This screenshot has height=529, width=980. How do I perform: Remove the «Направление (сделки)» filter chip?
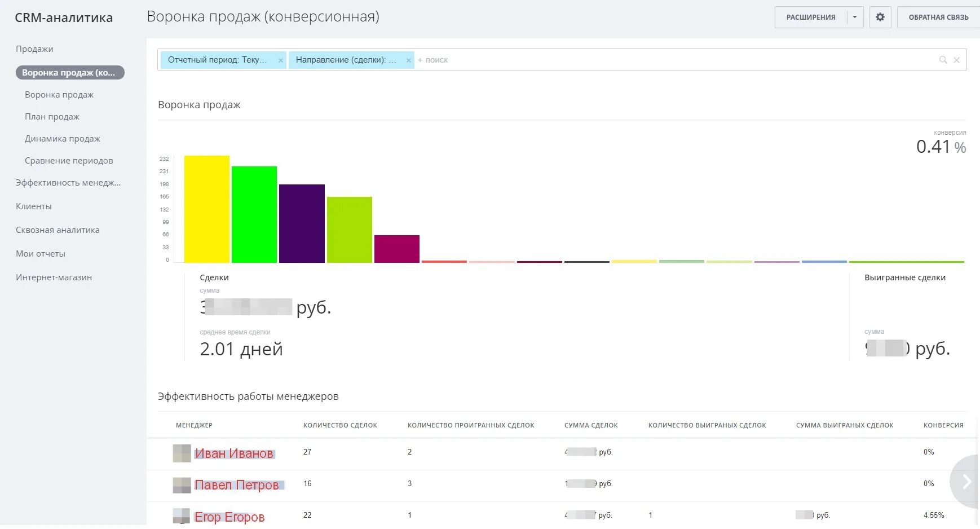408,59
